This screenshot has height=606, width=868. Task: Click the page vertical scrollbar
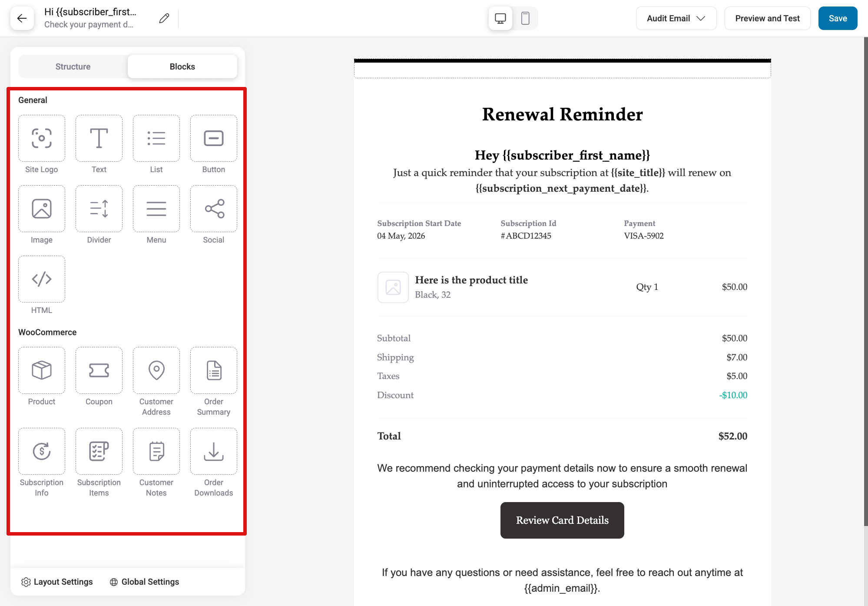pyautogui.click(x=865, y=283)
